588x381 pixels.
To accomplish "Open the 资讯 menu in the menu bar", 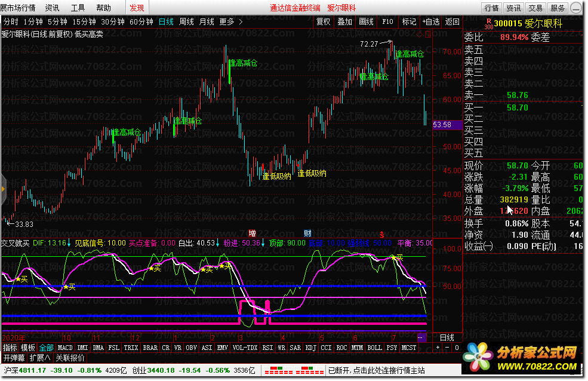I will (52, 8).
